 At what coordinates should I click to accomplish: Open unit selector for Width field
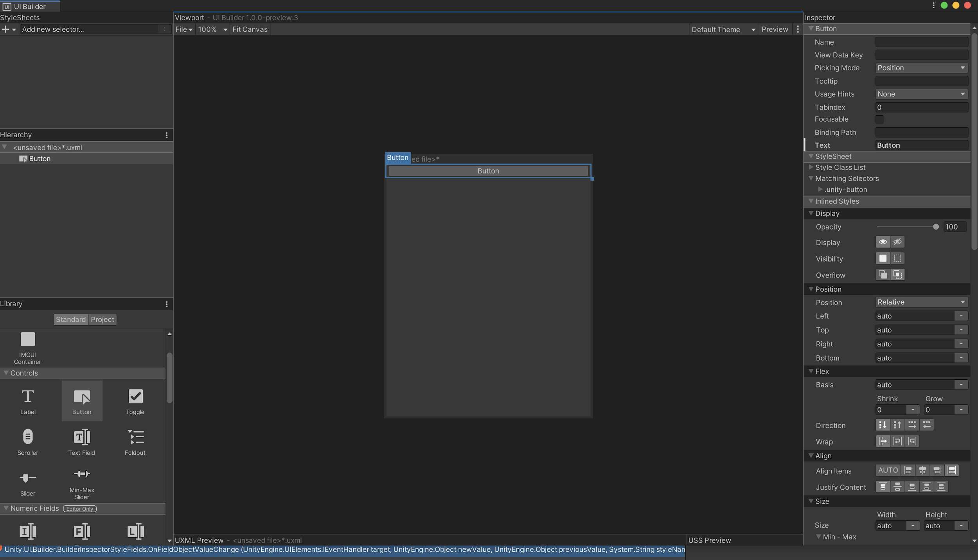coord(912,526)
